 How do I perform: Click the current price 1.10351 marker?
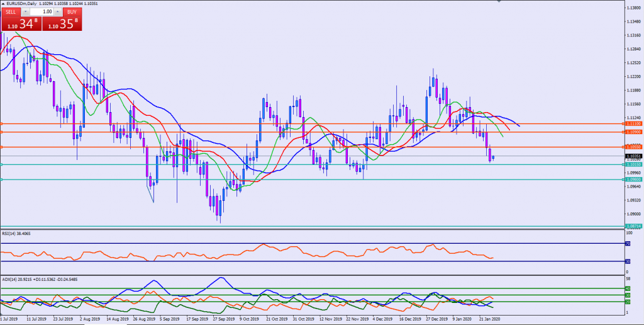[633, 156]
